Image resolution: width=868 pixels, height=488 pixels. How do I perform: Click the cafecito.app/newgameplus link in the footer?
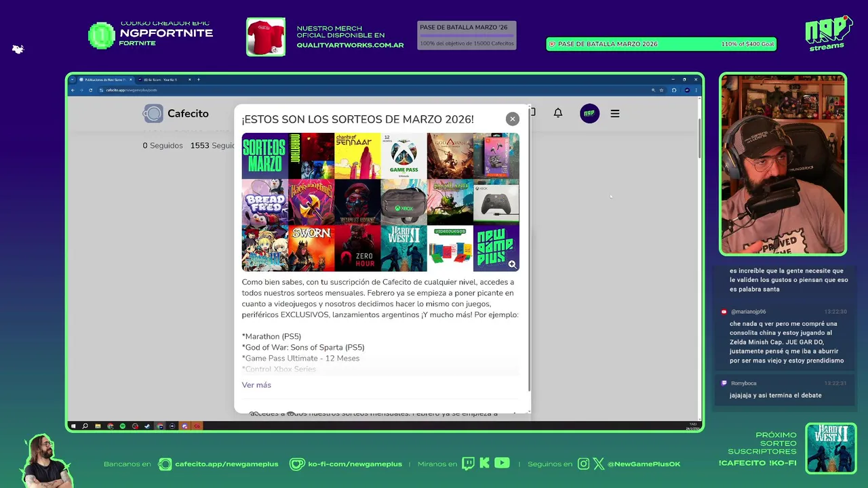pos(226,464)
